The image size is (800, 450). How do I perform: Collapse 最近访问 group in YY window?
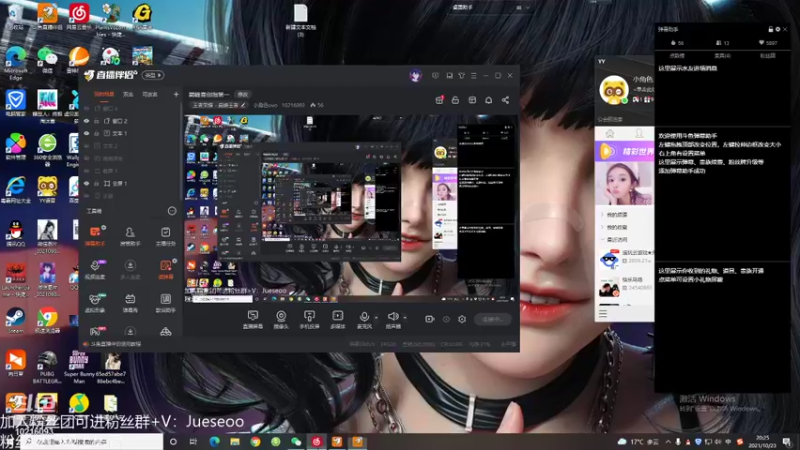[603, 239]
